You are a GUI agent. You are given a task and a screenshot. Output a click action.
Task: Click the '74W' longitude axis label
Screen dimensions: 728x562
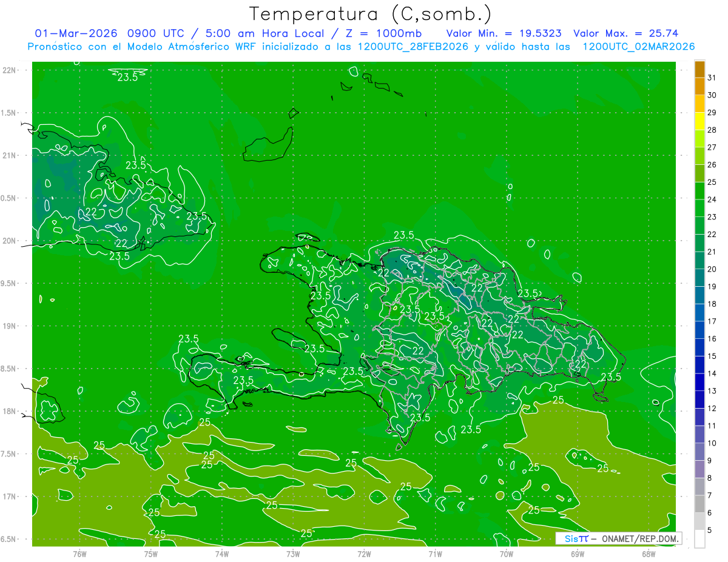[221, 554]
